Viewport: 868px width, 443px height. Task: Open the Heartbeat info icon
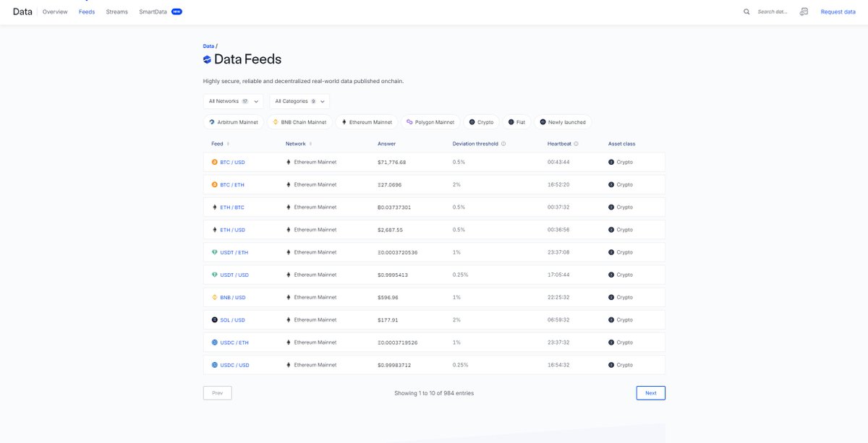click(576, 144)
